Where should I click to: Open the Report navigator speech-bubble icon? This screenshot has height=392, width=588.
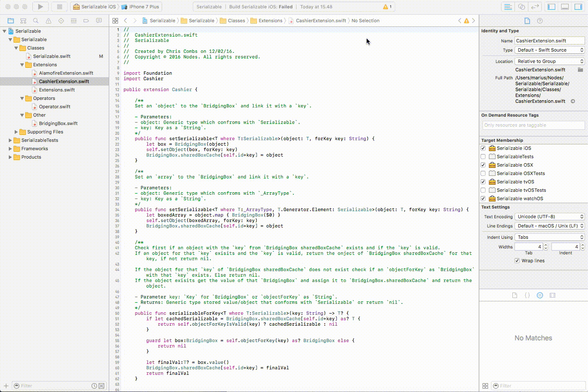pos(99,21)
